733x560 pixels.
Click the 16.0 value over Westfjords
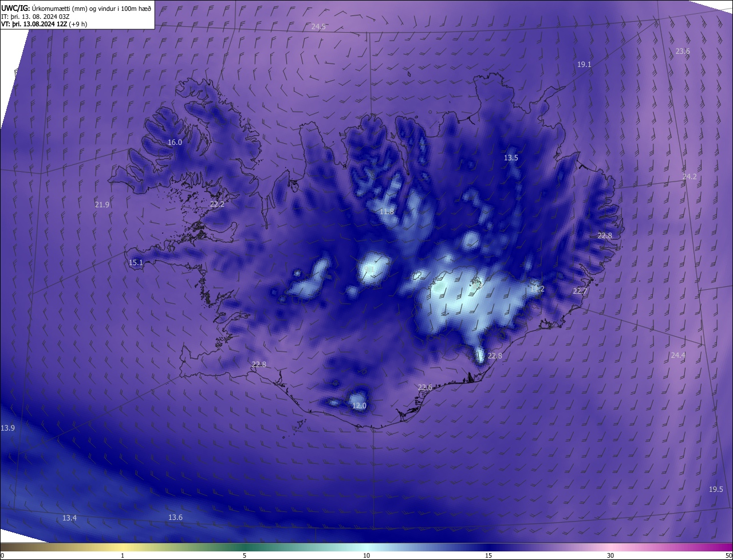175,143
